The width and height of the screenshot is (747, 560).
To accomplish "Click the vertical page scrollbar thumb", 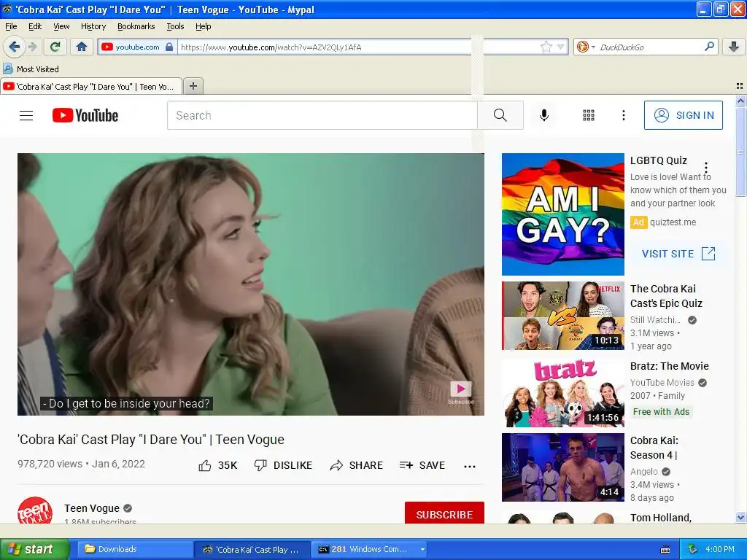I will point(740,152).
